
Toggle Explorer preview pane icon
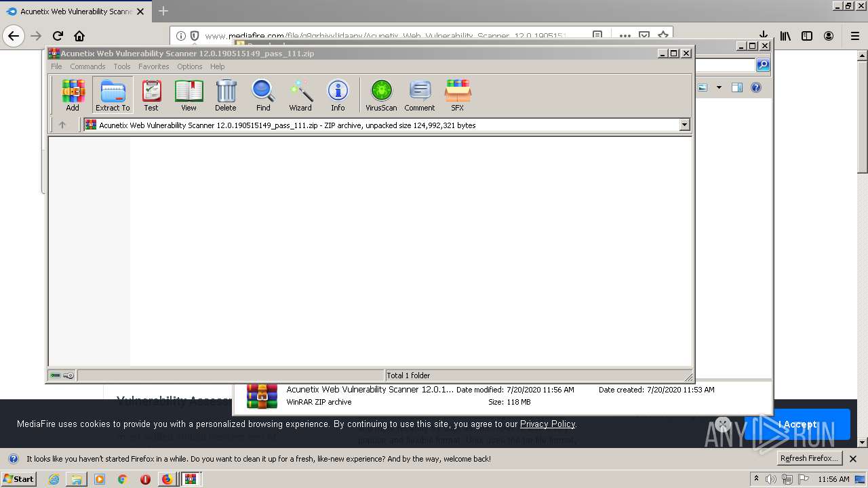click(x=737, y=87)
